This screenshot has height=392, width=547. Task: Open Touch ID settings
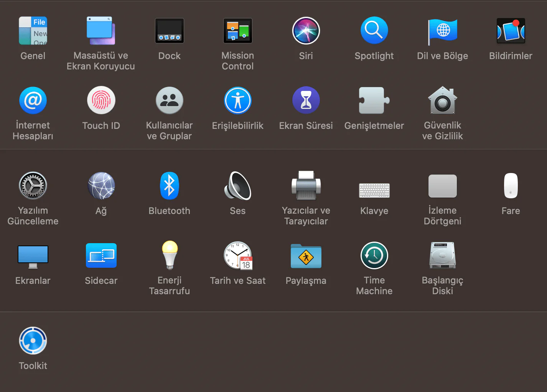click(x=101, y=100)
